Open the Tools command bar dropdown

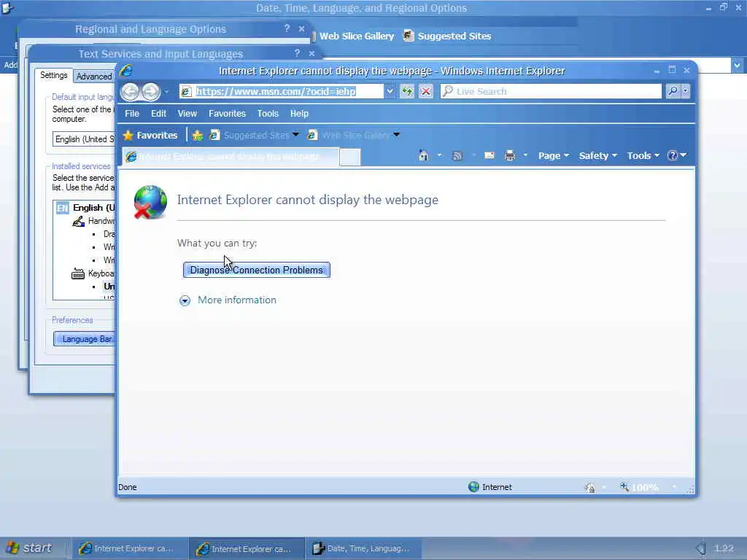pos(643,156)
